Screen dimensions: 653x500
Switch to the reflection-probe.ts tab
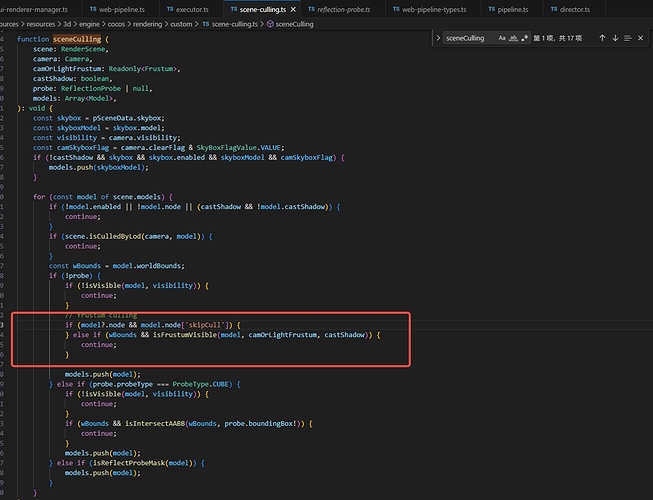pyautogui.click(x=343, y=9)
